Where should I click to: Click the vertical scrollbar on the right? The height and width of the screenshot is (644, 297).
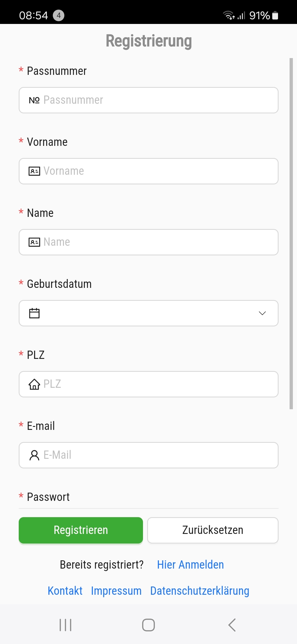[x=291, y=234]
